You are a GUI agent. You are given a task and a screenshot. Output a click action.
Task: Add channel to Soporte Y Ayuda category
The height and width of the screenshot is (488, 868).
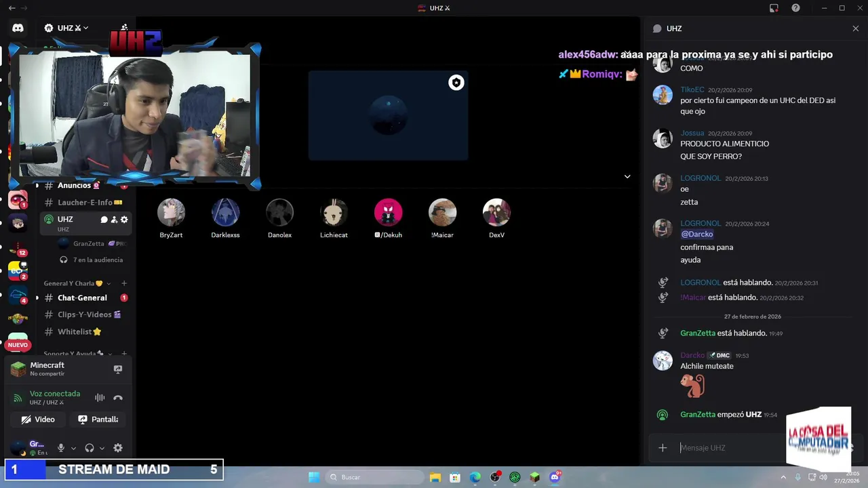pos(124,354)
